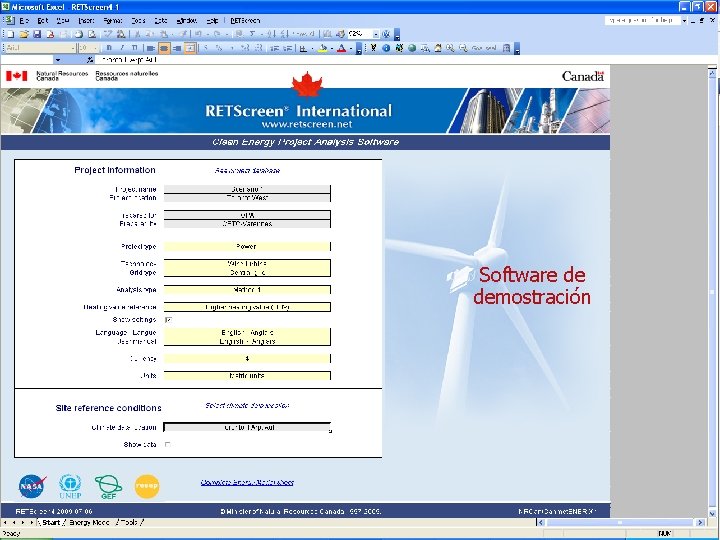Click the RETScreen blue info icon

tap(386, 48)
